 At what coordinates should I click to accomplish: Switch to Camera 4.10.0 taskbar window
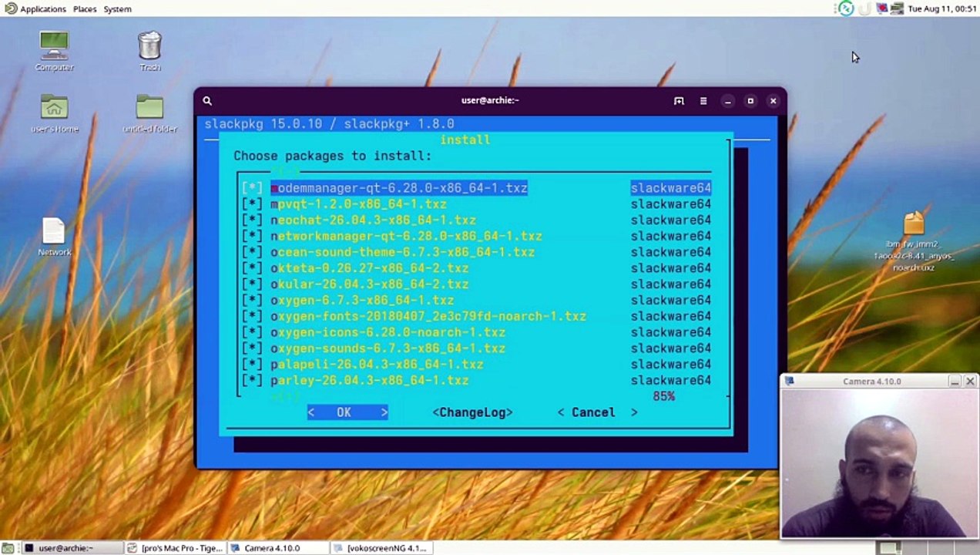coord(280,548)
